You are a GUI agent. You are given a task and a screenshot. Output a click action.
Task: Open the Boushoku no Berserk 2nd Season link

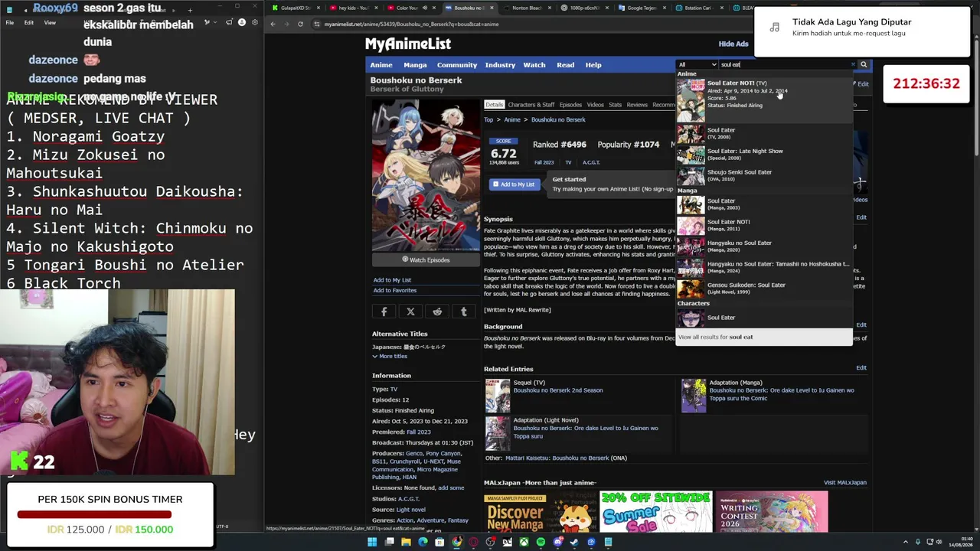coord(558,390)
